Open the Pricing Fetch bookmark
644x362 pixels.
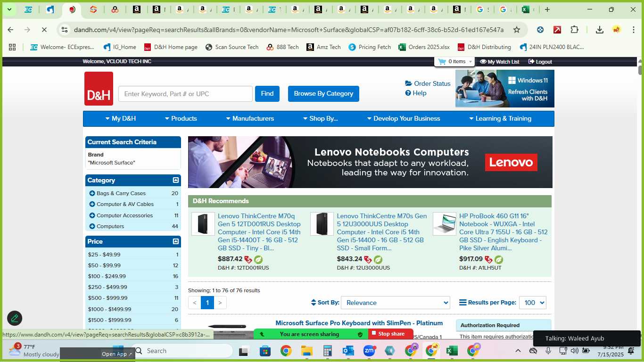click(x=370, y=47)
